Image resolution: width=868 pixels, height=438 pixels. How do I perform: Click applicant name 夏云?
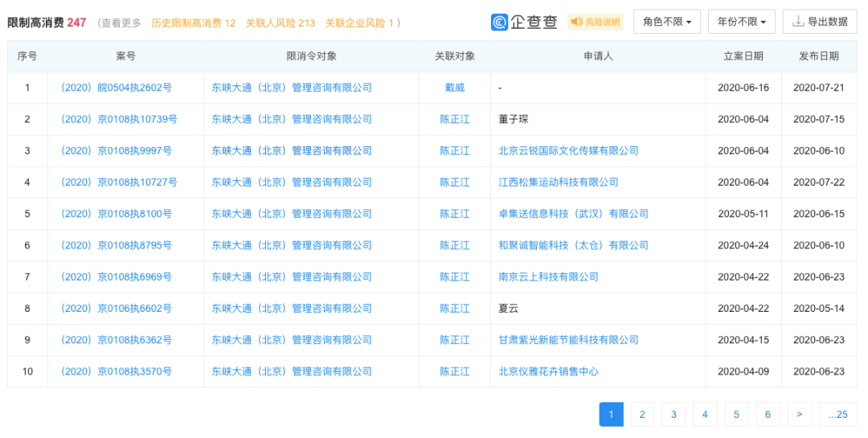point(508,309)
